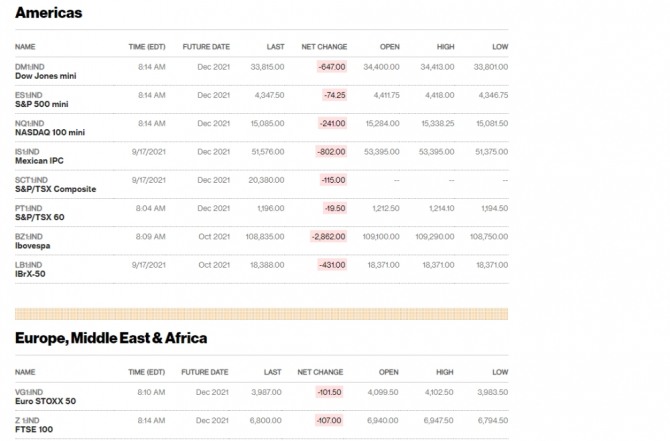The image size is (670, 441).
Task: Select the Mexican IPC futures row name
Action: pyautogui.click(x=40, y=161)
